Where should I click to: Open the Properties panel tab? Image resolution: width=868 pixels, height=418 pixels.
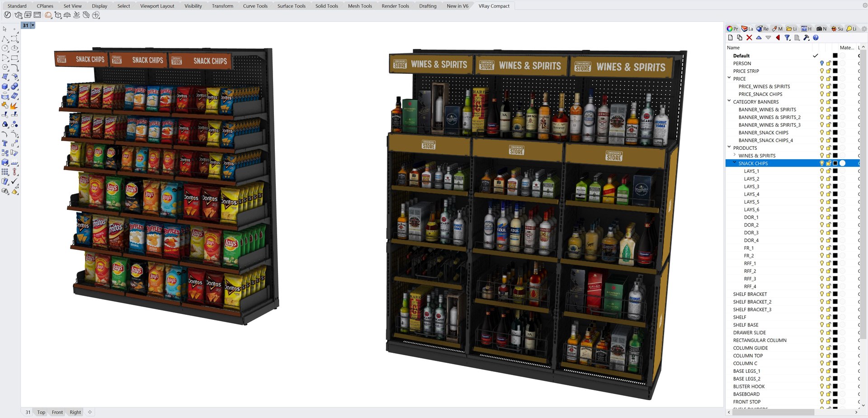click(x=732, y=28)
